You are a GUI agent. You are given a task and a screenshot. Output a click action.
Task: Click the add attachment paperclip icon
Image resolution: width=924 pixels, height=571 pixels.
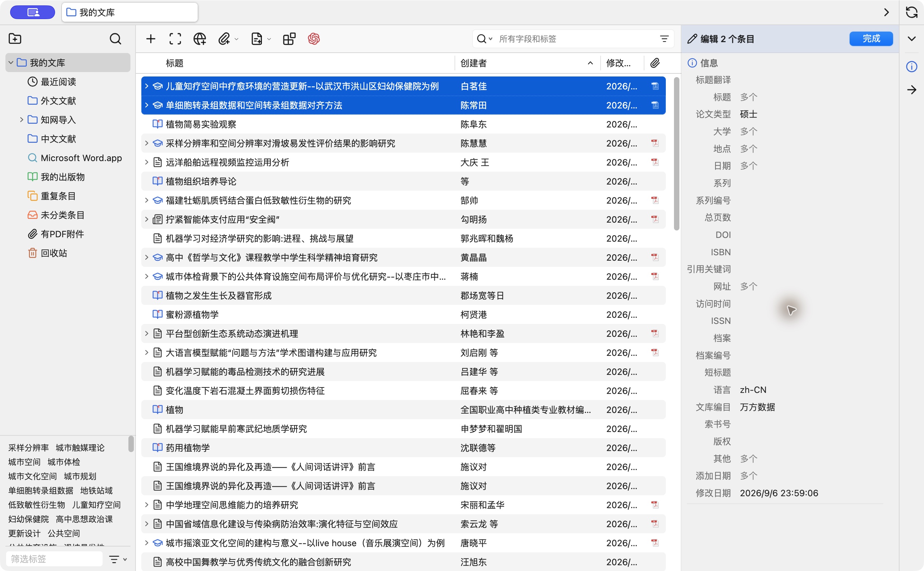(x=224, y=38)
